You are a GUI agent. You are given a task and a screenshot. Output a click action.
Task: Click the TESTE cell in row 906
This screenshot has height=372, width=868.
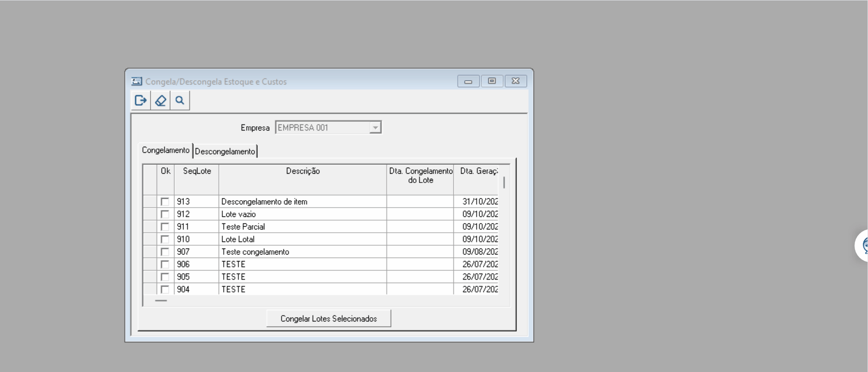click(303, 264)
